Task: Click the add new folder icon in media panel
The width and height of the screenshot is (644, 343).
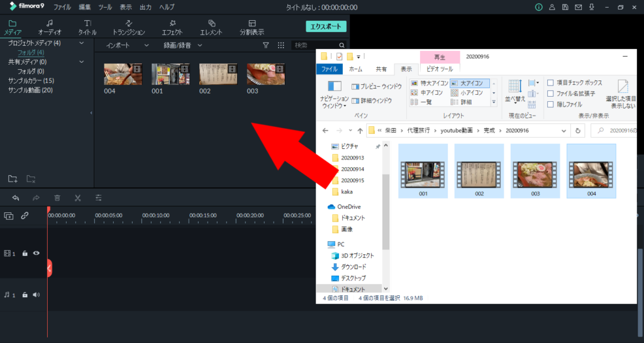Action: [x=13, y=178]
